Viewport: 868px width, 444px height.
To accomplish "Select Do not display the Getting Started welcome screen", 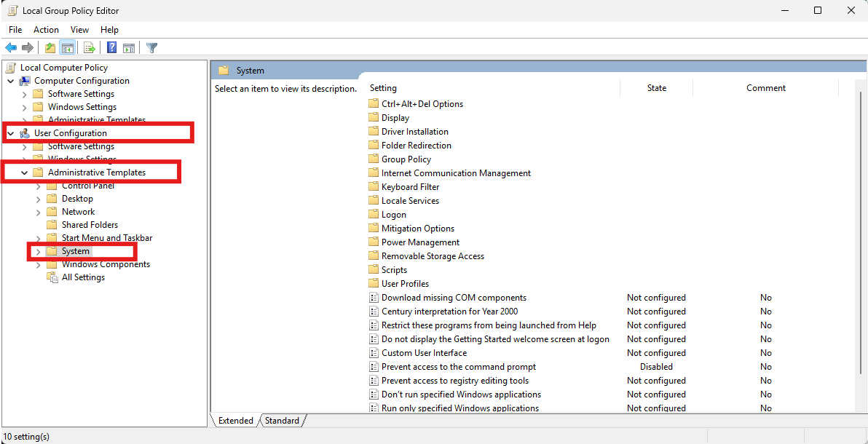I will [495, 338].
